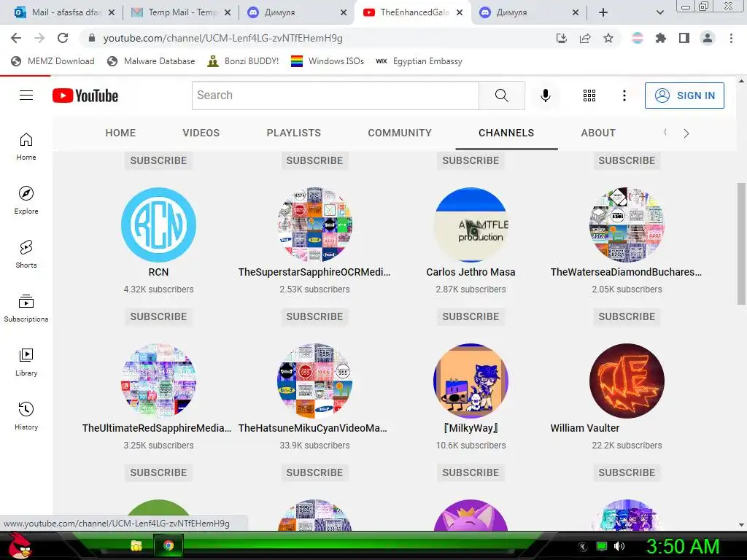Open Subscriptions in the sidebar
The width and height of the screenshot is (747, 560).
point(26,308)
